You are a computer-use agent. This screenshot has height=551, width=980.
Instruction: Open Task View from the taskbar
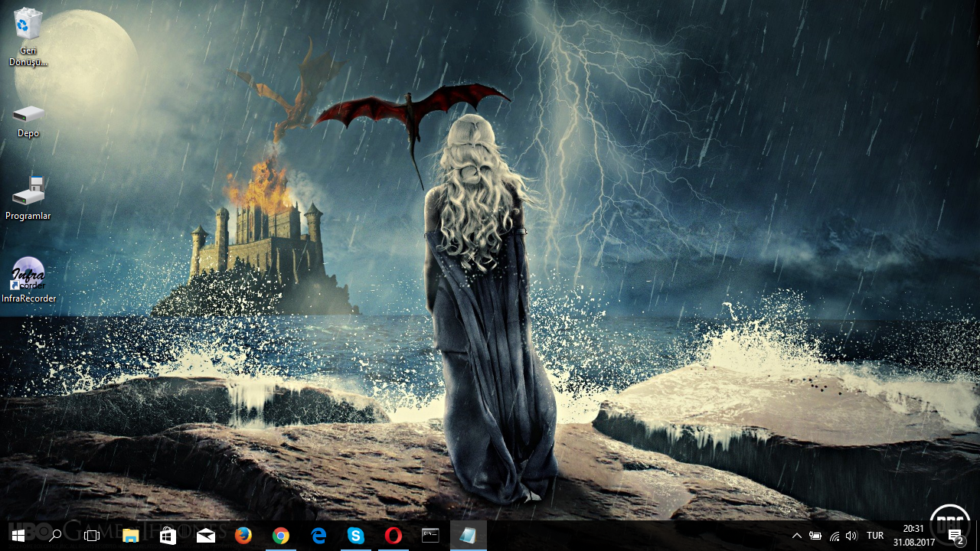tap(92, 536)
